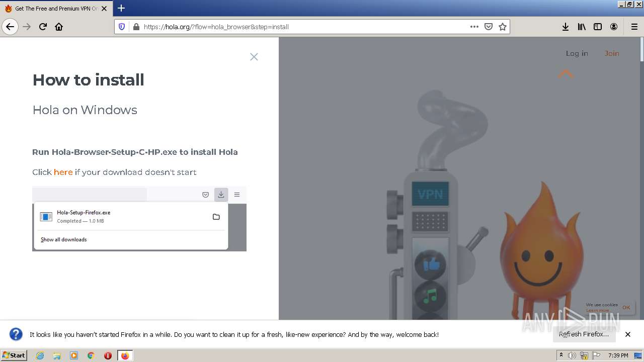Image resolution: width=644 pixels, height=362 pixels.
Task: Reload the current page
Action: tap(43, 27)
